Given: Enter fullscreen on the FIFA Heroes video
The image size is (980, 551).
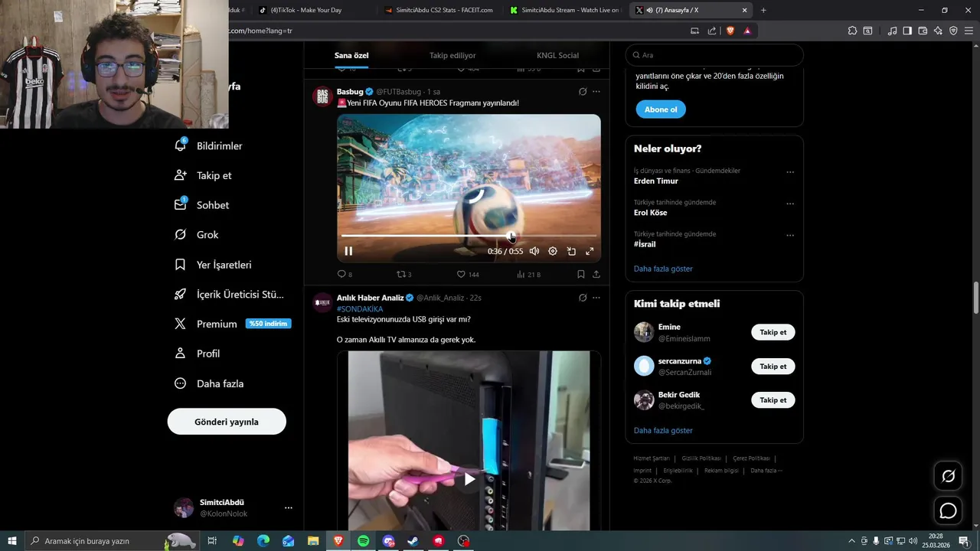Looking at the screenshot, I should 590,251.
